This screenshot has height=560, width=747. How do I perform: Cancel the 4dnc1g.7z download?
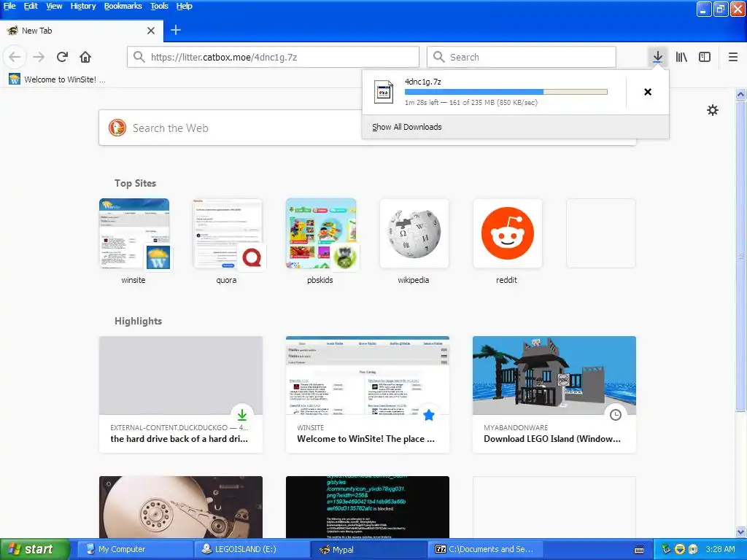648,92
